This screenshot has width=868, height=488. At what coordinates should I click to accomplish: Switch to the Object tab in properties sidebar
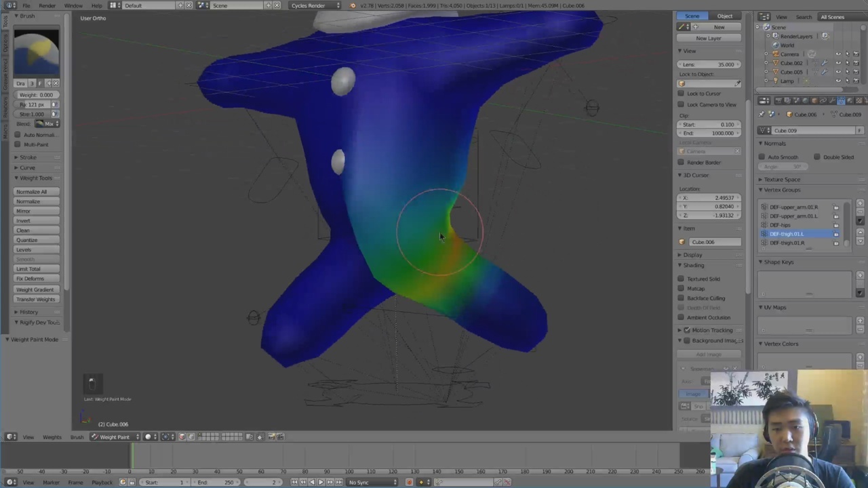[724, 16]
